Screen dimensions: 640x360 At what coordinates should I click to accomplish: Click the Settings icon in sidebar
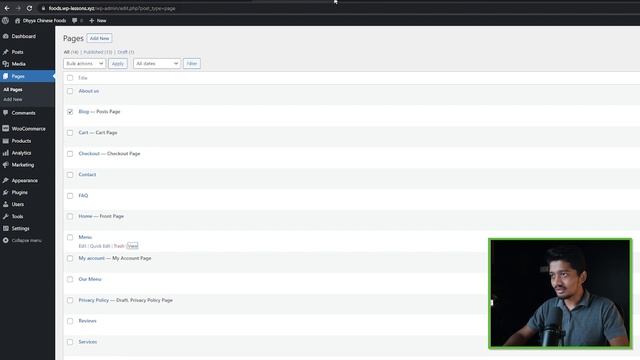click(6, 229)
